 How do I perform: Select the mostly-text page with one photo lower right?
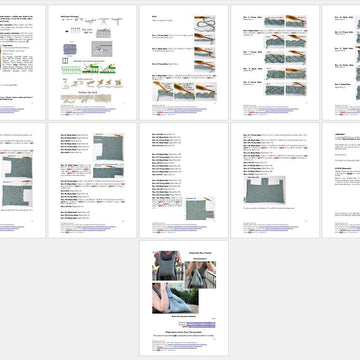[x=184, y=180]
